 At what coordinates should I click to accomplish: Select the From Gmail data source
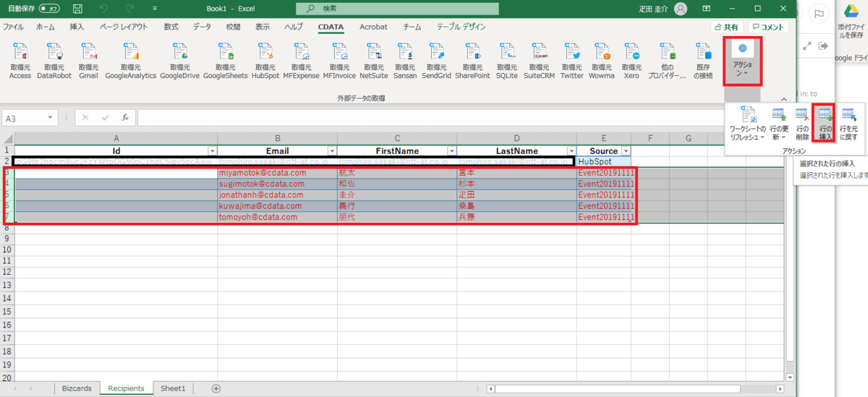click(x=88, y=61)
